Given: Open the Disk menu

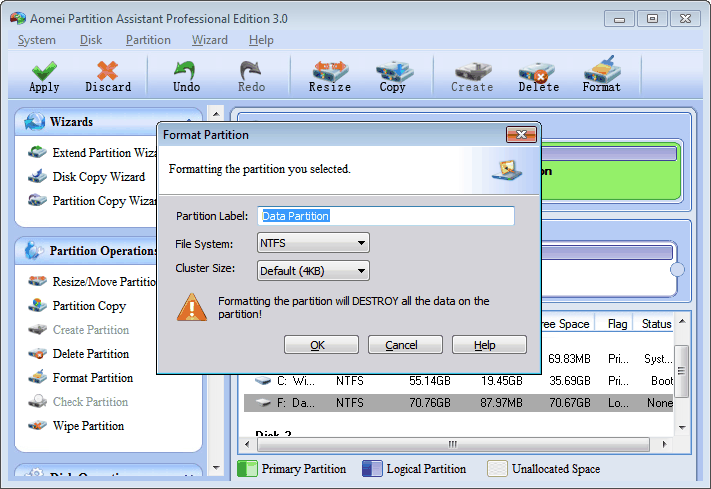Looking at the screenshot, I should pos(91,40).
